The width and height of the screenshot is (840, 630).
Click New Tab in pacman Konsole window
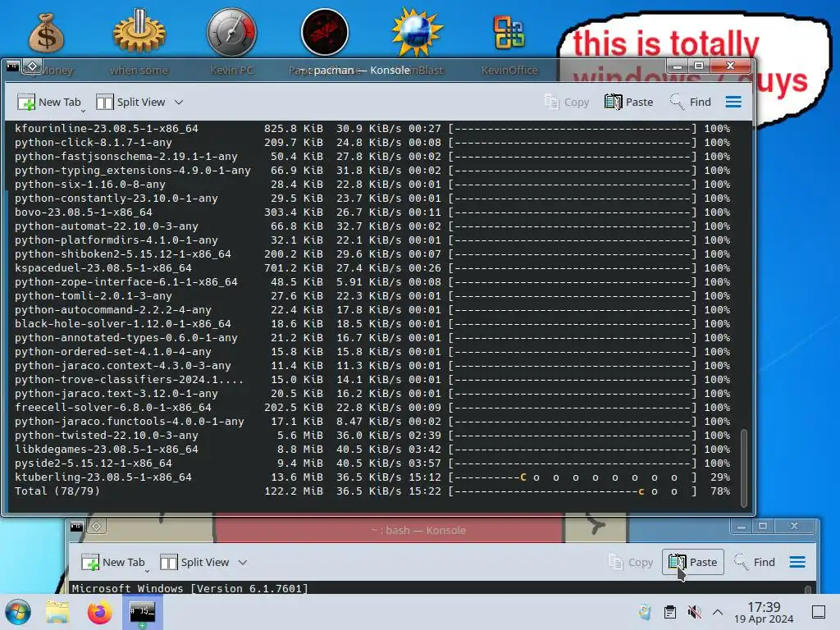(49, 102)
